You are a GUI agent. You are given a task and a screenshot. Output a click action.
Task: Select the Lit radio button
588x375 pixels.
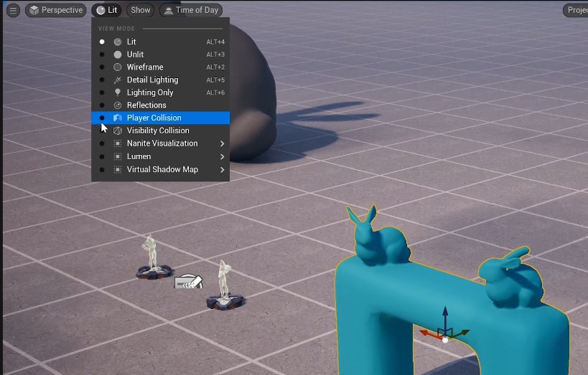102,42
